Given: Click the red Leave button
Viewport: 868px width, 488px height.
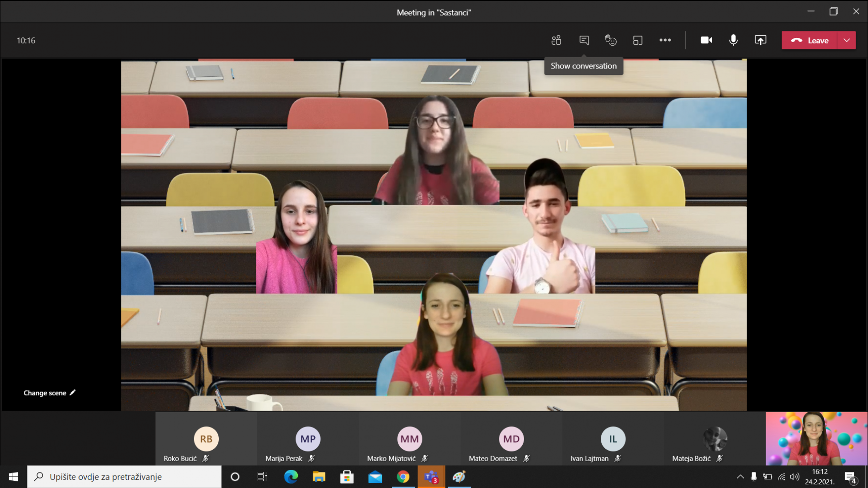Looking at the screenshot, I should (810, 40).
